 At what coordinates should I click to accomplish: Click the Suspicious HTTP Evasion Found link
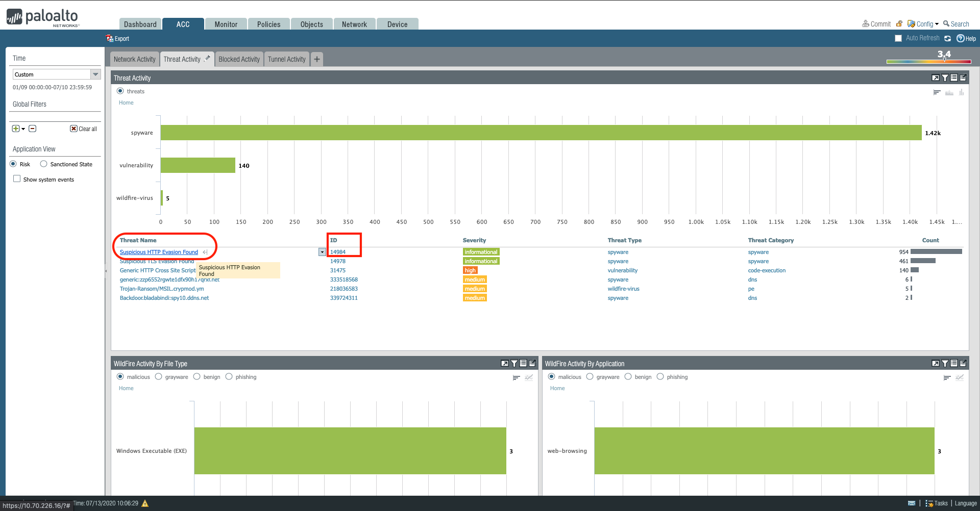[x=159, y=252]
